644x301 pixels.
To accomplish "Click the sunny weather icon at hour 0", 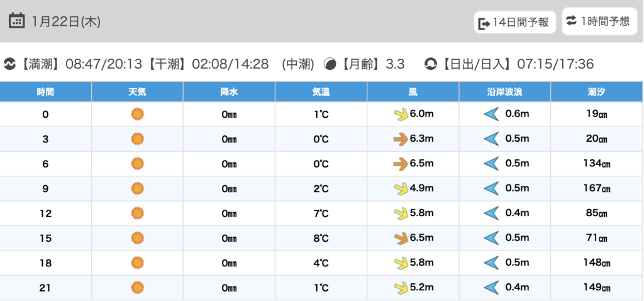I will [x=137, y=114].
